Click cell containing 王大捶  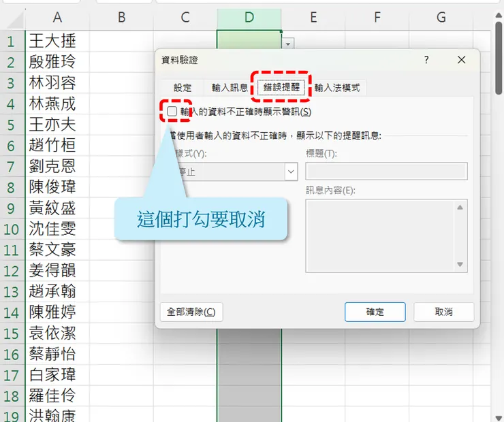(x=57, y=41)
